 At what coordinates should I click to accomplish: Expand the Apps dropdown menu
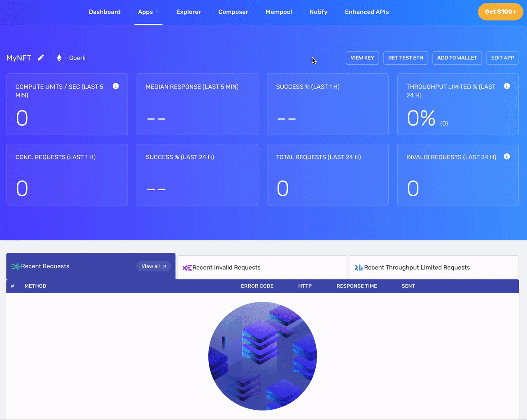148,12
